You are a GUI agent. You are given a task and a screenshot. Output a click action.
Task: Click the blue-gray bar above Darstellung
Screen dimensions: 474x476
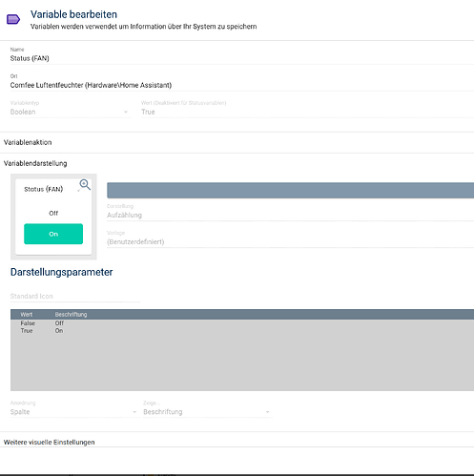pos(290,191)
